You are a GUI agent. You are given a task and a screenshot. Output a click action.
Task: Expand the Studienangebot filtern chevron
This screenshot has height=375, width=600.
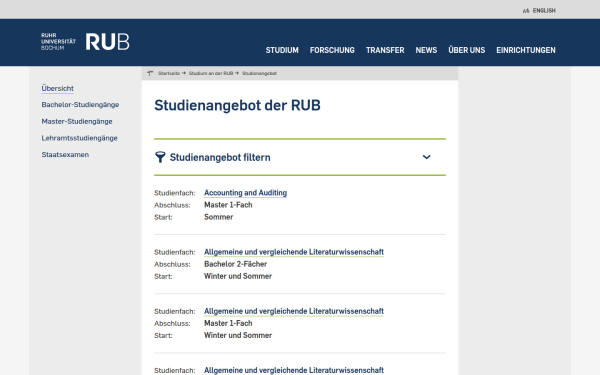(426, 157)
